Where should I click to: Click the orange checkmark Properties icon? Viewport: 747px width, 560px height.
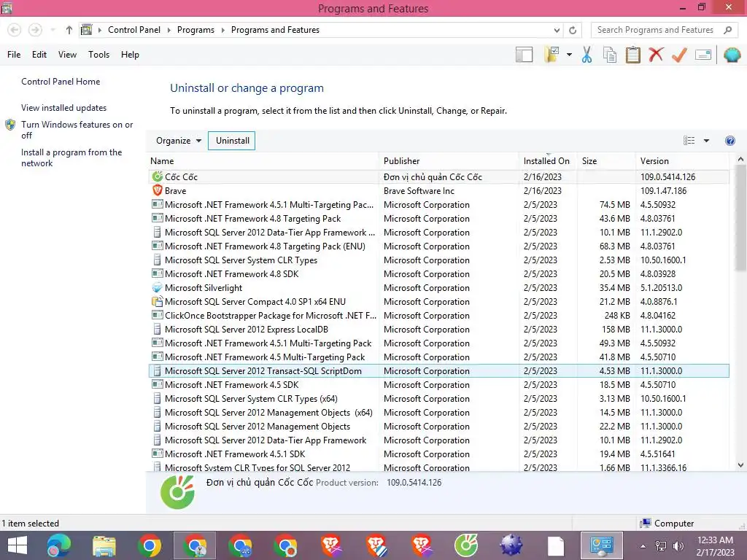click(x=679, y=55)
